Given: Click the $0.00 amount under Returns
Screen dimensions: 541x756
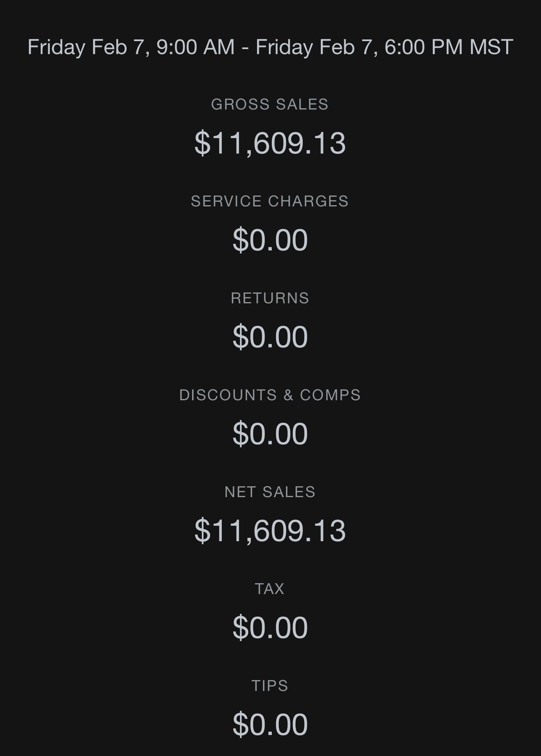Looking at the screenshot, I should tap(270, 337).
